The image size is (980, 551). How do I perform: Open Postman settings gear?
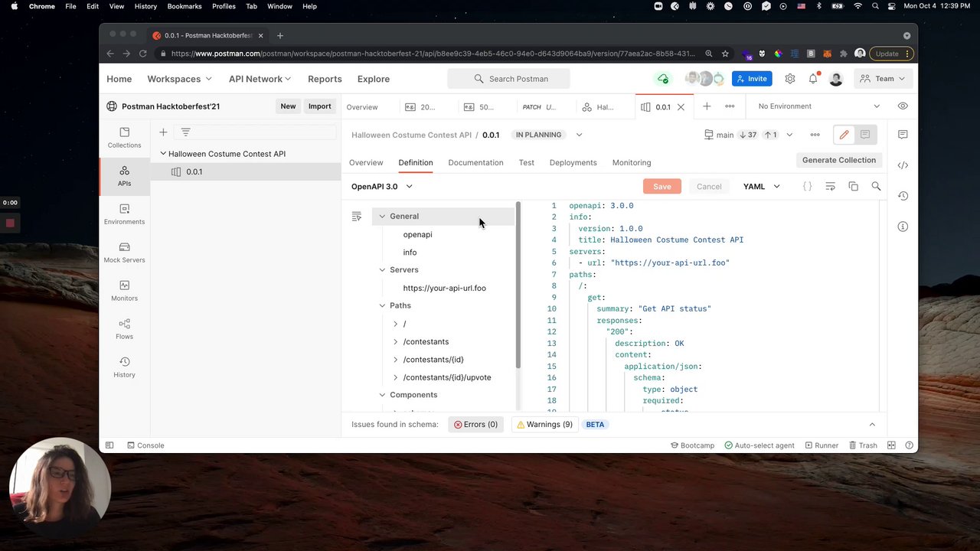790,79
